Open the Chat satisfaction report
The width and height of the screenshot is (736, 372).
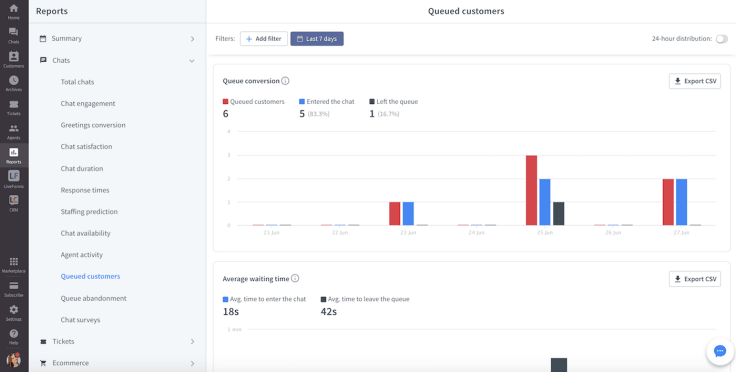coord(86,146)
